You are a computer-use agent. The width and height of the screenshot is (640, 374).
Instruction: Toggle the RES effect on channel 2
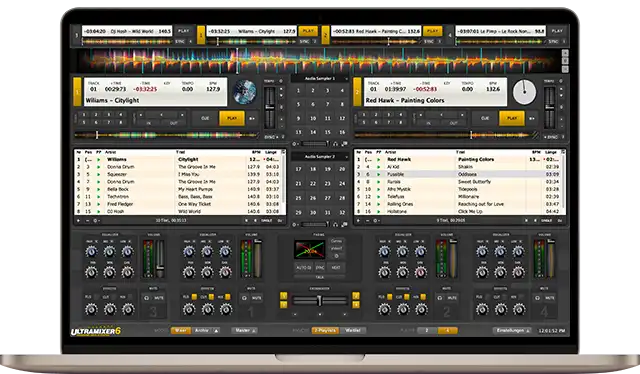(x=423, y=297)
